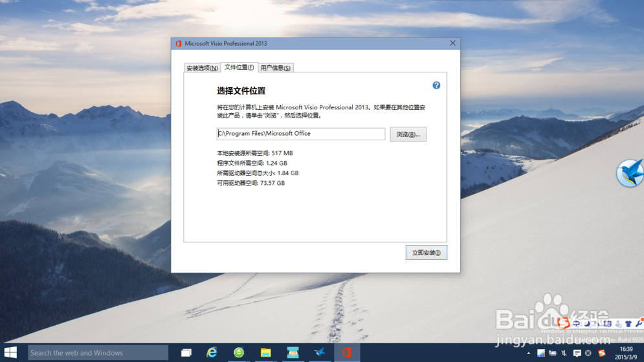This screenshot has width=644, height=362.
Task: Switch to the 用户信息(S) tab
Action: (275, 68)
